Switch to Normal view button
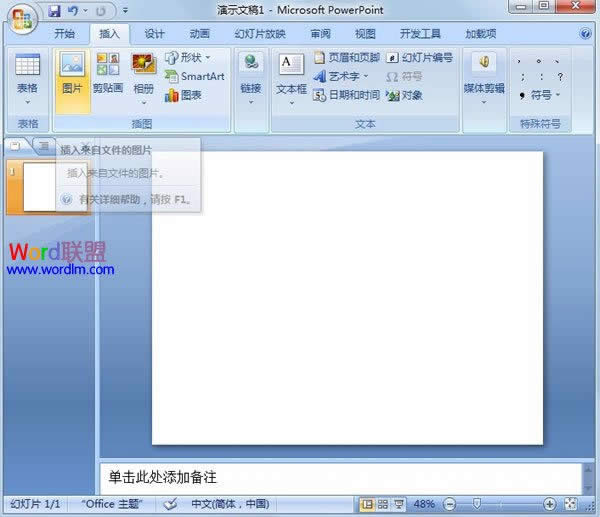Image resolution: width=600 pixels, height=517 pixels. (x=367, y=504)
